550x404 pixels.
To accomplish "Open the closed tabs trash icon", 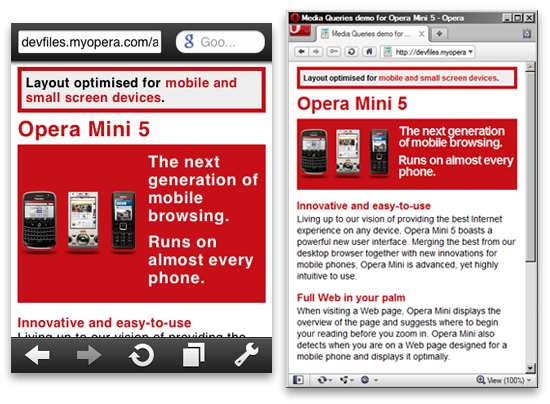I will [526, 33].
